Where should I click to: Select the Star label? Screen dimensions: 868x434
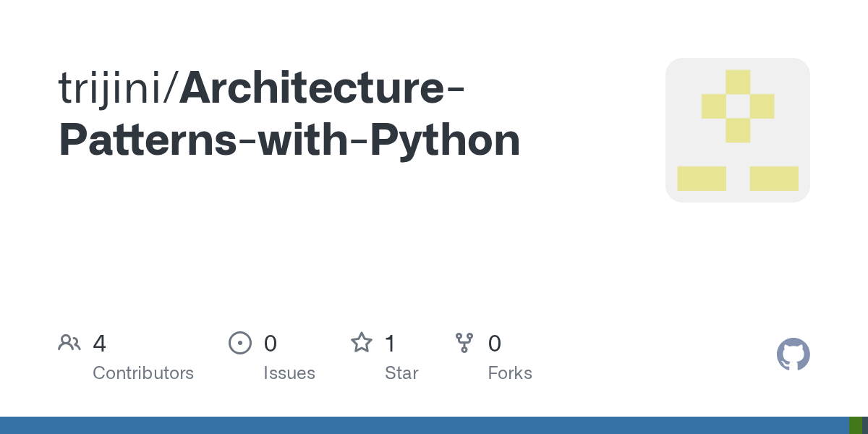tap(401, 373)
